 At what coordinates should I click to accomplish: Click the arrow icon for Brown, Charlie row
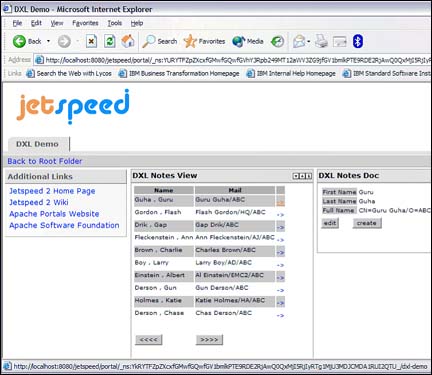coord(280,253)
